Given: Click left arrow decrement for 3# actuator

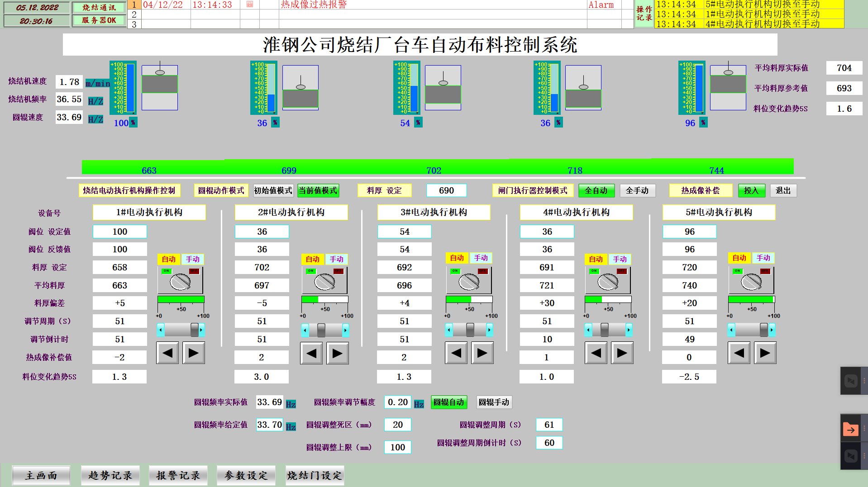Looking at the screenshot, I should click(456, 353).
